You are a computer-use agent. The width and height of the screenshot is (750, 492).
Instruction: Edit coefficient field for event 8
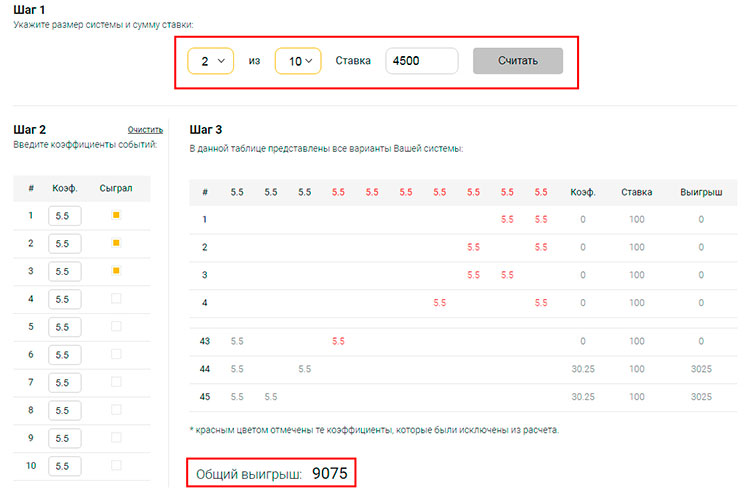65,410
